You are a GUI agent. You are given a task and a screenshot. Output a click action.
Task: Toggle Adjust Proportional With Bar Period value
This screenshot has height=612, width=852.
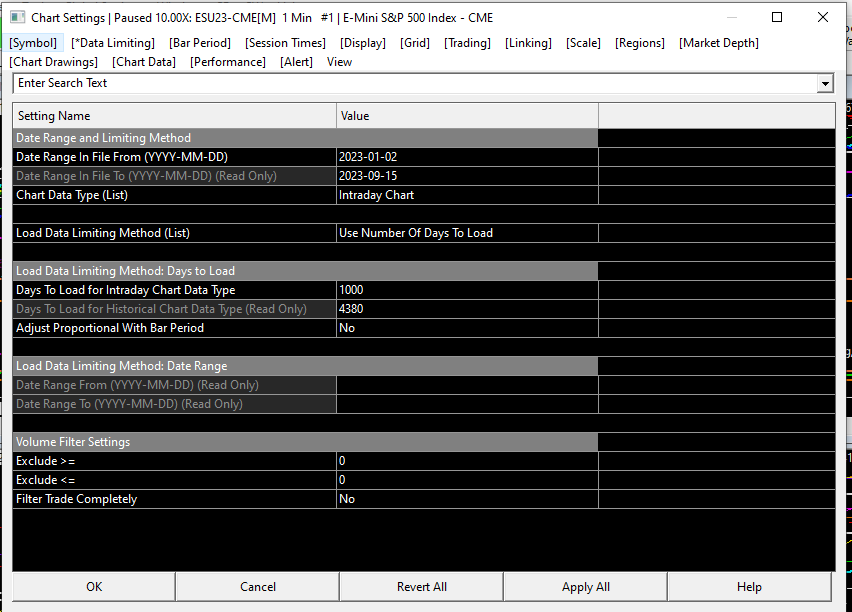click(x=467, y=328)
